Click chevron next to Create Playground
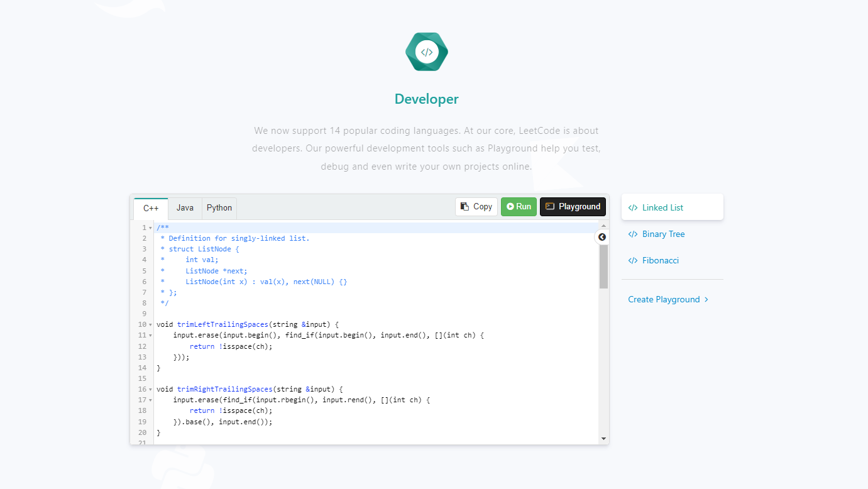Viewport: 868px width, 489px height. (706, 299)
